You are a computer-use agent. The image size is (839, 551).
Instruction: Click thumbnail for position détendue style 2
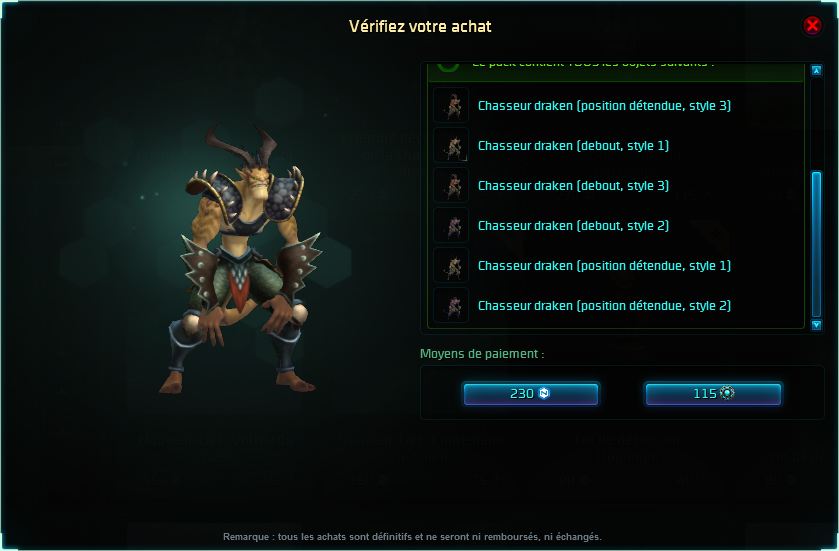click(x=451, y=305)
